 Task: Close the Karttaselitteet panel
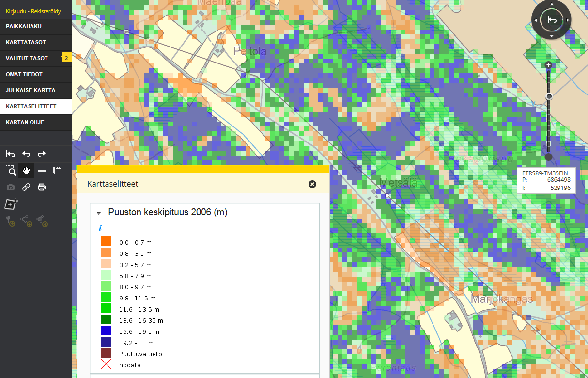tap(312, 184)
